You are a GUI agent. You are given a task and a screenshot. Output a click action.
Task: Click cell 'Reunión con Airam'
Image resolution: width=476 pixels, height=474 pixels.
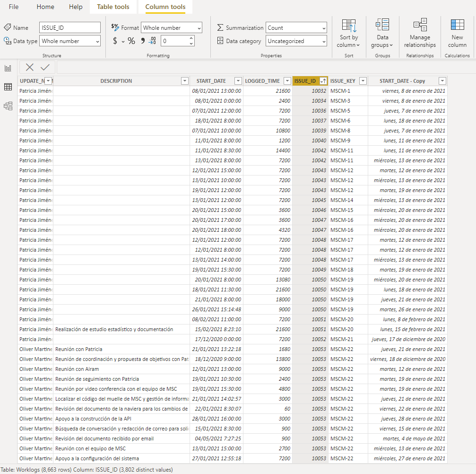(122, 369)
